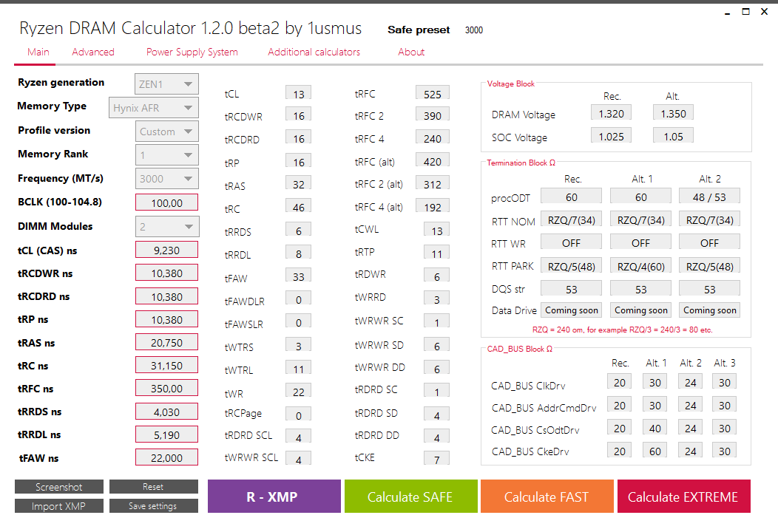Select the tFAW ns input field
778x532 pixels.
(x=166, y=457)
